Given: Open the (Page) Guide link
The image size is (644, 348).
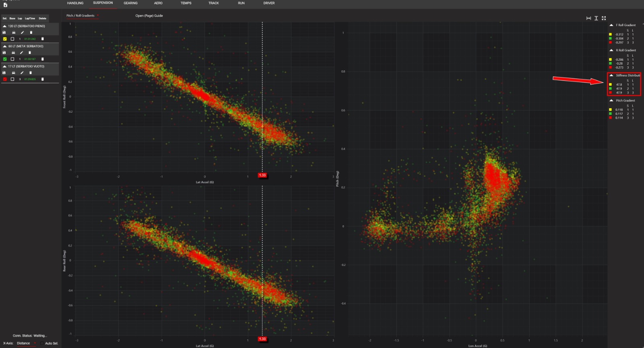Looking at the screenshot, I should tap(149, 16).
